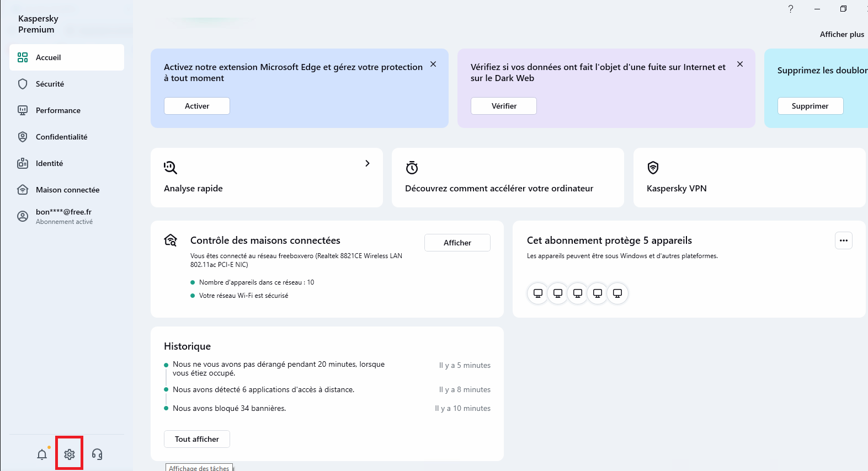Click the Afficher plus link
This screenshot has height=471, width=868.
click(842, 34)
